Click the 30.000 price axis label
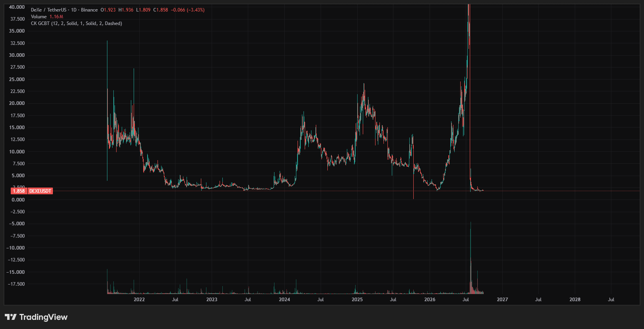Image resolution: width=644 pixels, height=329 pixels. point(17,55)
